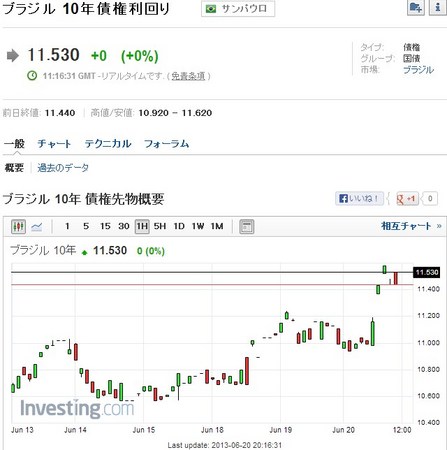Open the テクニカル tab
This screenshot has height=450, width=447.
tap(108, 144)
